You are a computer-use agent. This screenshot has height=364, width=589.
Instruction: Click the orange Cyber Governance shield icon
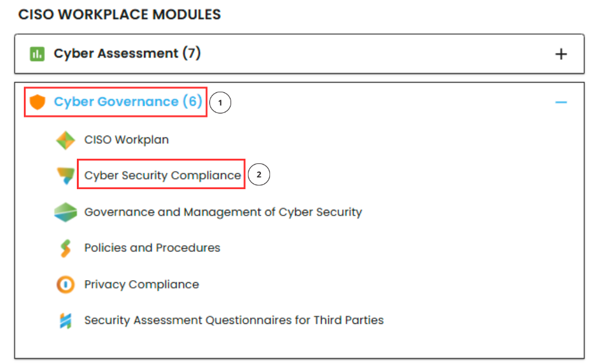click(x=38, y=102)
